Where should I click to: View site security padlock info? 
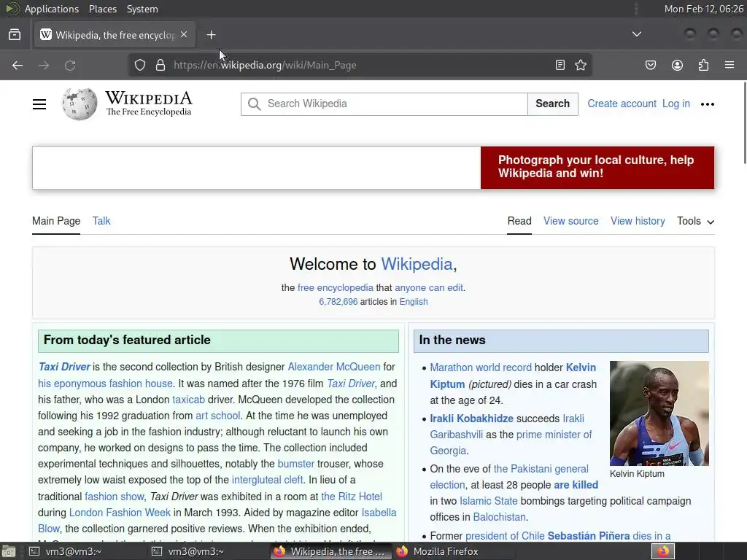[x=160, y=65]
